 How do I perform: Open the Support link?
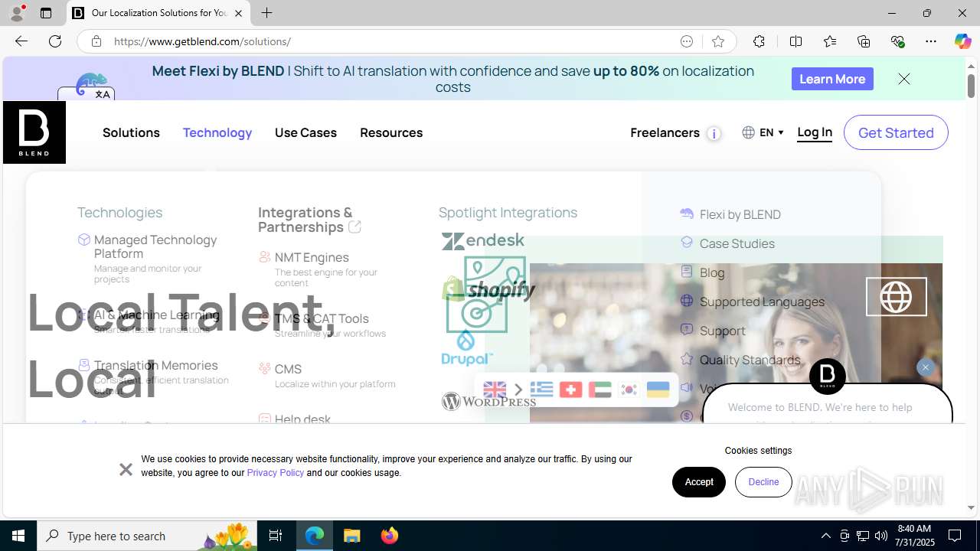click(x=722, y=331)
